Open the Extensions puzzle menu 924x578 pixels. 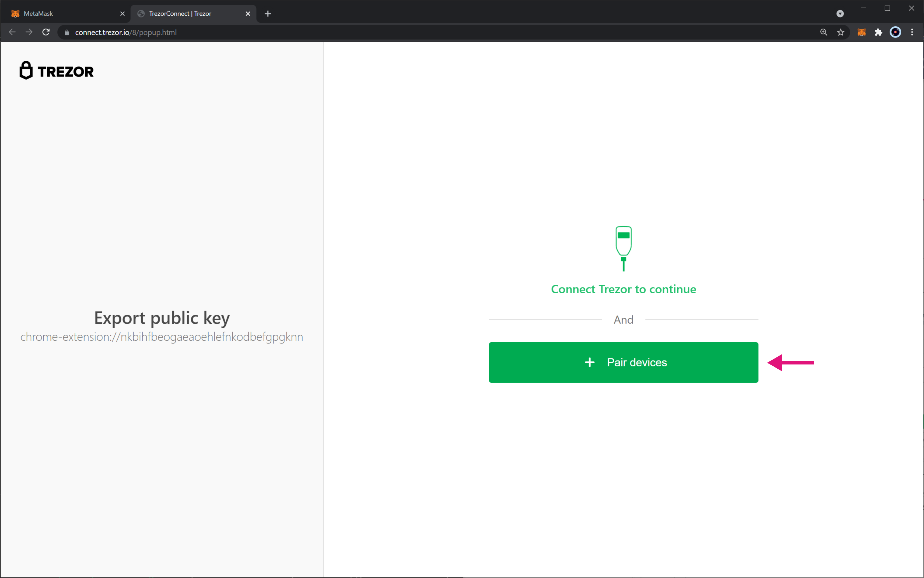[878, 32]
